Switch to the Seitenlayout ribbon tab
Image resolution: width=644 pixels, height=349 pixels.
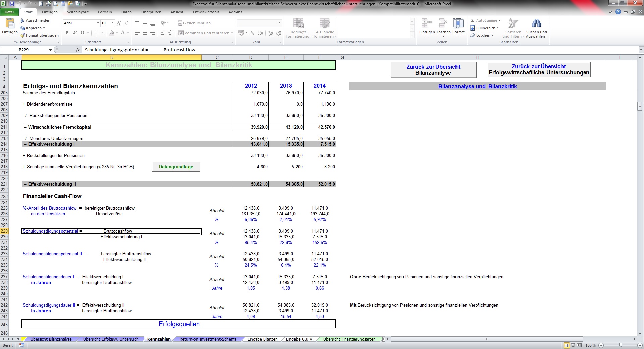pos(78,12)
